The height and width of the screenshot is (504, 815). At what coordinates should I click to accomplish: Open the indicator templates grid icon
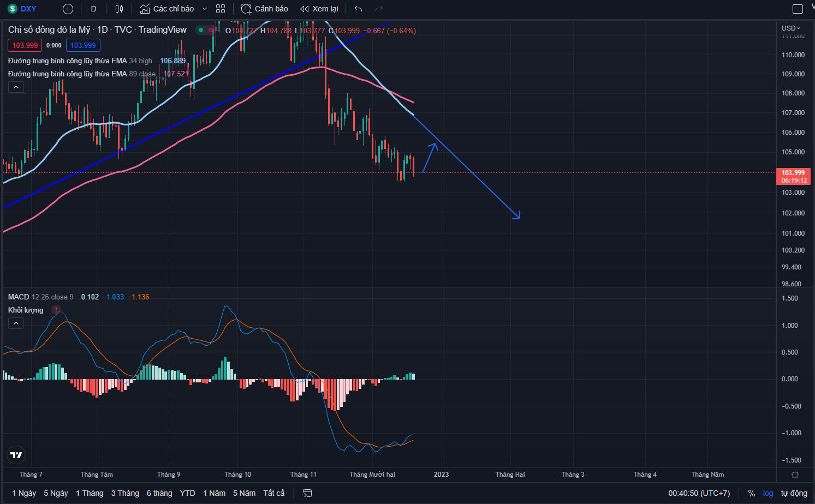(x=221, y=9)
